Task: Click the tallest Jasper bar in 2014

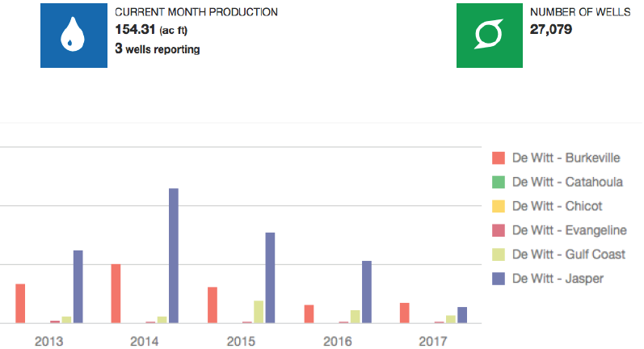Action: coord(174,255)
